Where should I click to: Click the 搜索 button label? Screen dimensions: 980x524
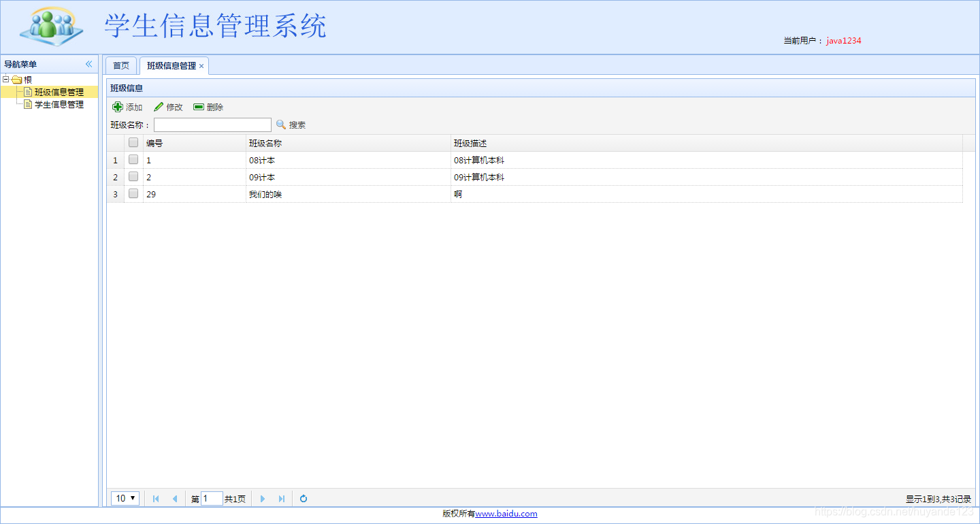(297, 125)
